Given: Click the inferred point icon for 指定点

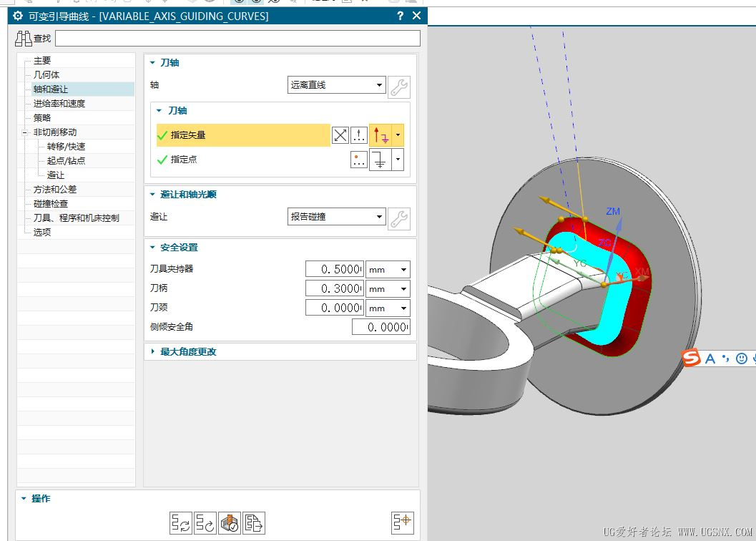Looking at the screenshot, I should point(380,160).
